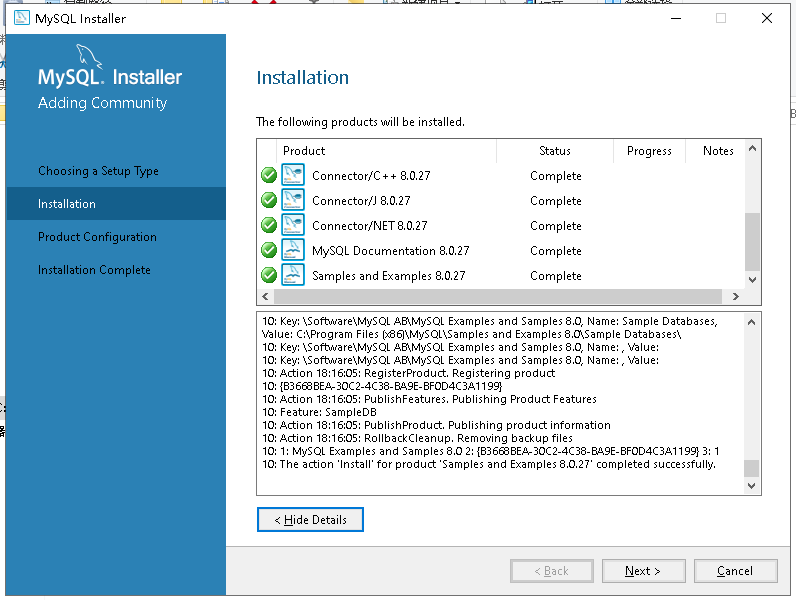The height and width of the screenshot is (600, 796).
Task: Click the green checkmark beside Connector/NET 8.0.27
Action: 269,225
